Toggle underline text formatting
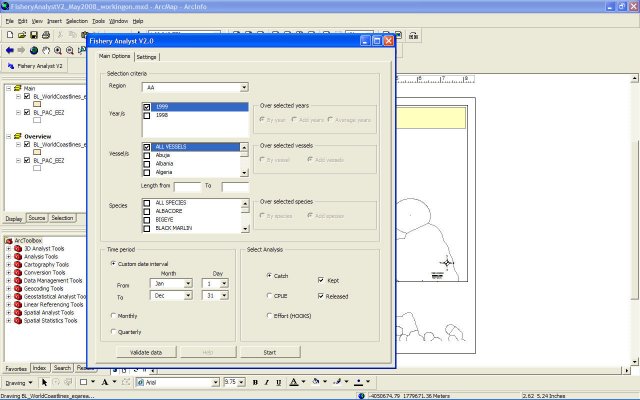The width and height of the screenshot is (640, 400). click(x=279, y=382)
